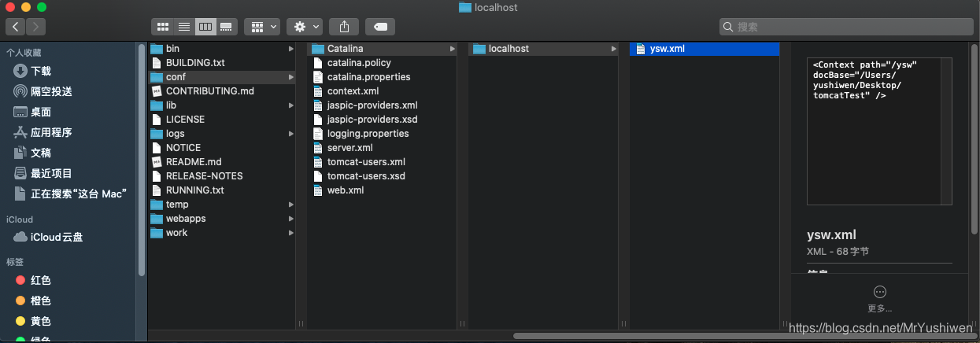Switch to gallery view
Screen dimensions: 980x343
coord(226,27)
